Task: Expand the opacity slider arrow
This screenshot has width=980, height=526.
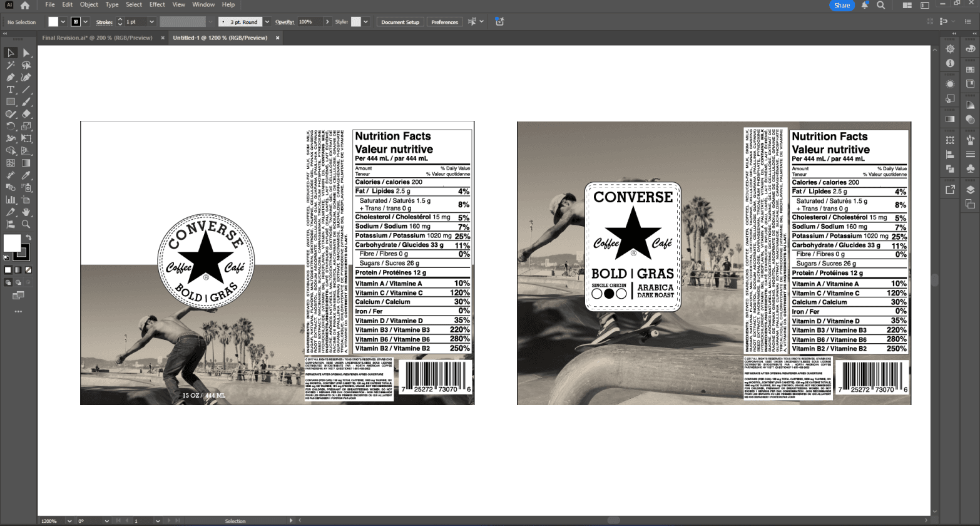Action: [327, 22]
